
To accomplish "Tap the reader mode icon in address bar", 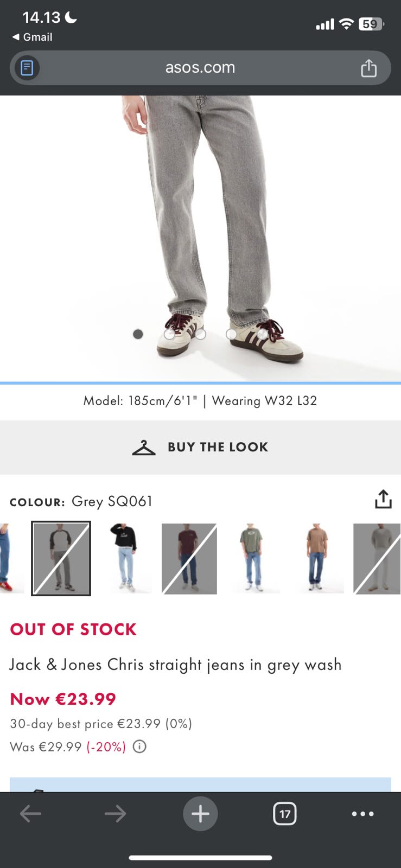I will tap(27, 68).
